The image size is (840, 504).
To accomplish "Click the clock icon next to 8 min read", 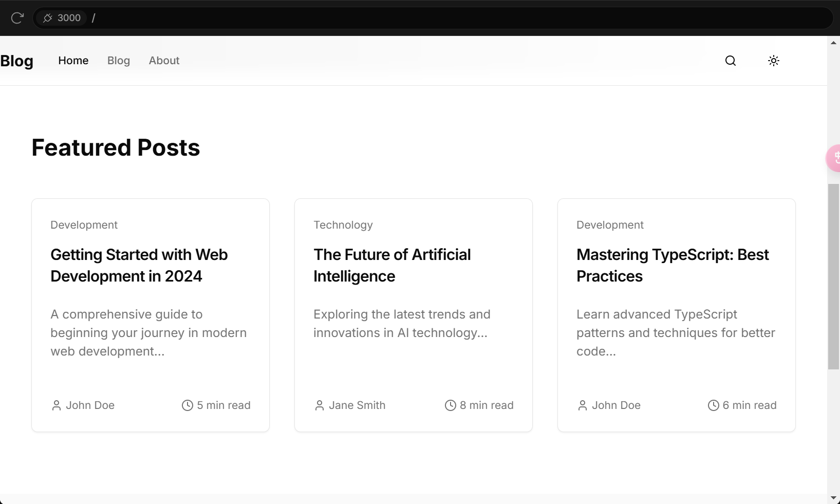I will [x=450, y=405].
